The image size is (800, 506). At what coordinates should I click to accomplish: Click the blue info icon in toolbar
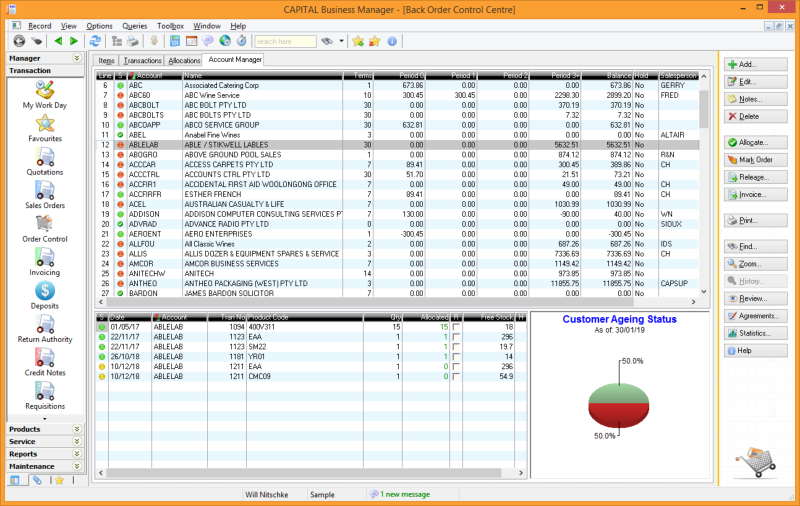point(392,41)
